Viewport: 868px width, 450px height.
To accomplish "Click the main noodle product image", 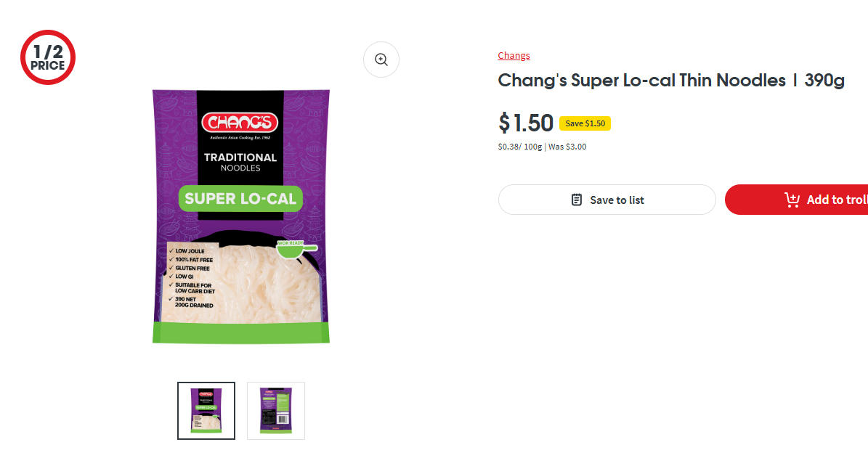I will [x=240, y=290].
